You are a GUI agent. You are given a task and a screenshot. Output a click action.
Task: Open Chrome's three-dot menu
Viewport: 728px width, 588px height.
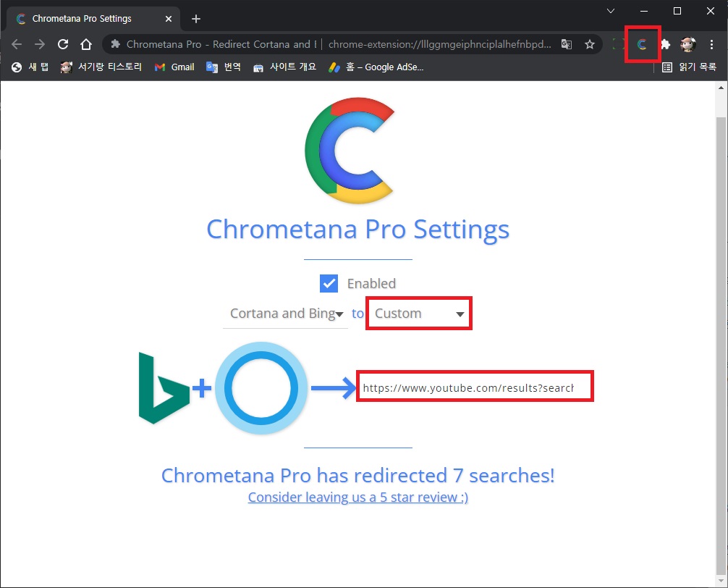(711, 44)
